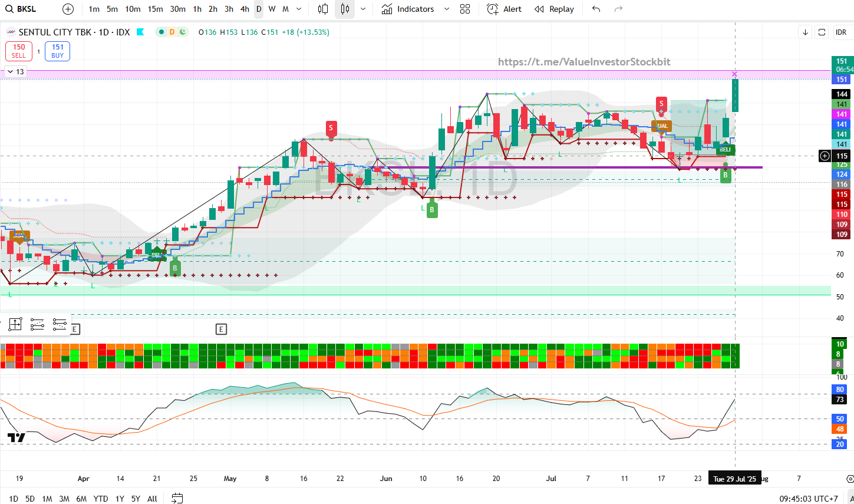Click the 151 BUY button

tap(57, 51)
